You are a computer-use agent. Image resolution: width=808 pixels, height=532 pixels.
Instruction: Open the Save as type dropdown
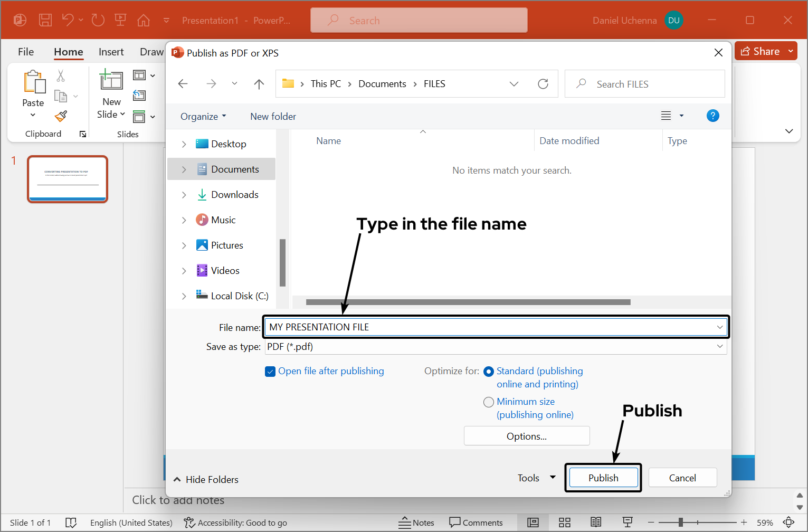[x=719, y=346]
